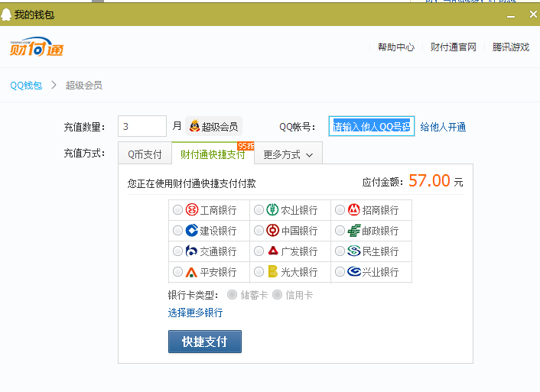Select 民生银行 radio button
Screen dimensions: 540x392
click(x=340, y=251)
